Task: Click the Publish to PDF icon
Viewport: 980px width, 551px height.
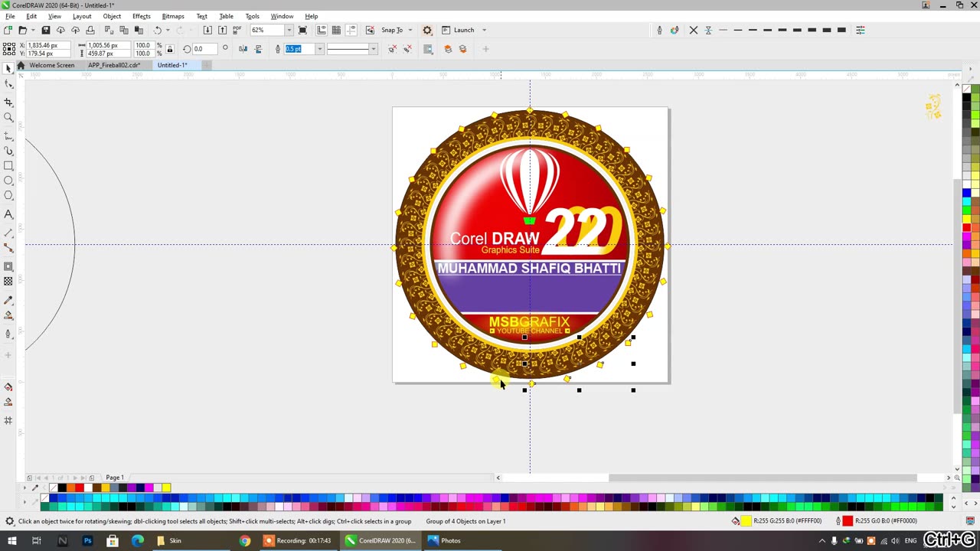Action: pos(237,30)
